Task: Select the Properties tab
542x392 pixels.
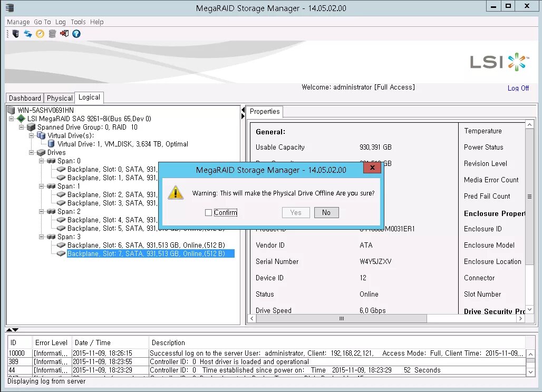Action: pyautogui.click(x=265, y=111)
